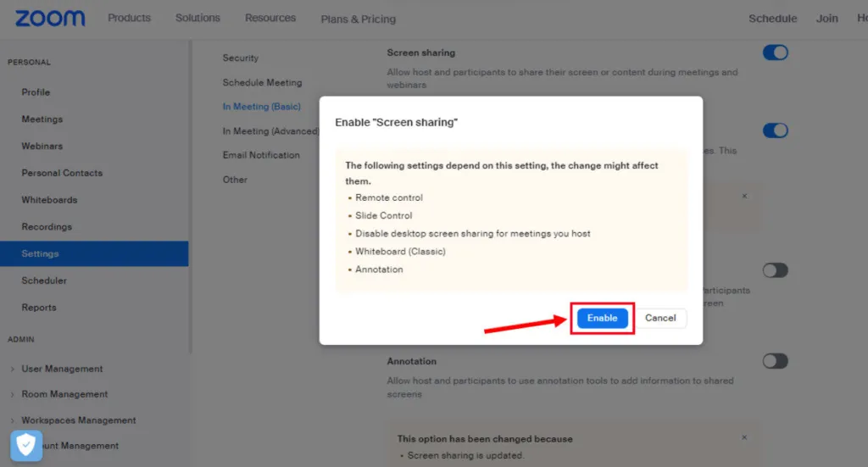Open Recordings in sidebar
Image resolution: width=868 pixels, height=467 pixels.
click(47, 227)
